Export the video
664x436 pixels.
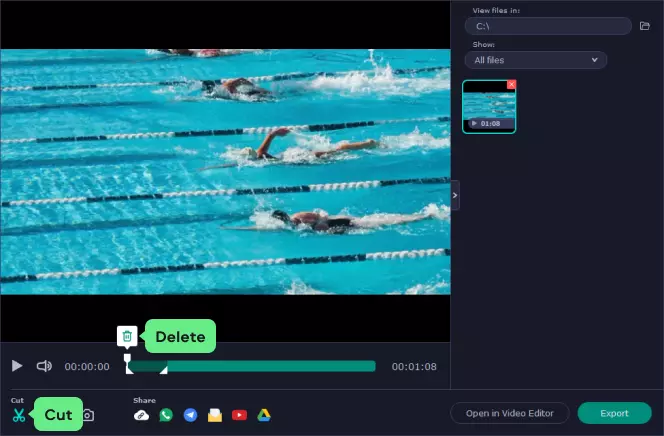[614, 413]
